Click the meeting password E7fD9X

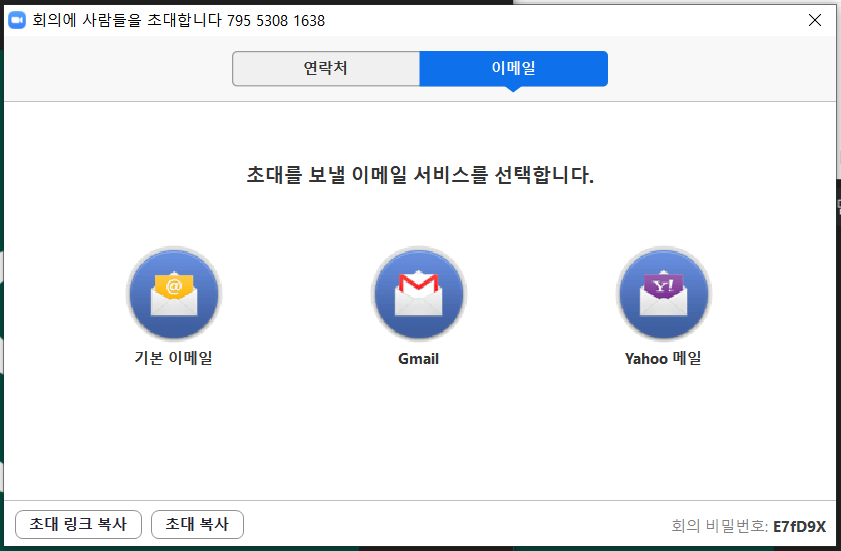click(799, 526)
